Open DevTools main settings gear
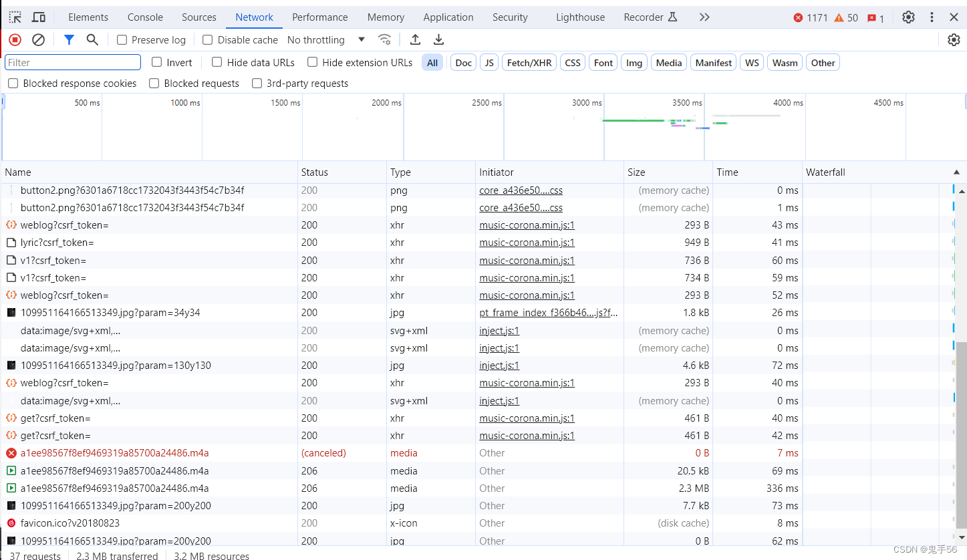Image resolution: width=967 pixels, height=560 pixels. [x=908, y=17]
